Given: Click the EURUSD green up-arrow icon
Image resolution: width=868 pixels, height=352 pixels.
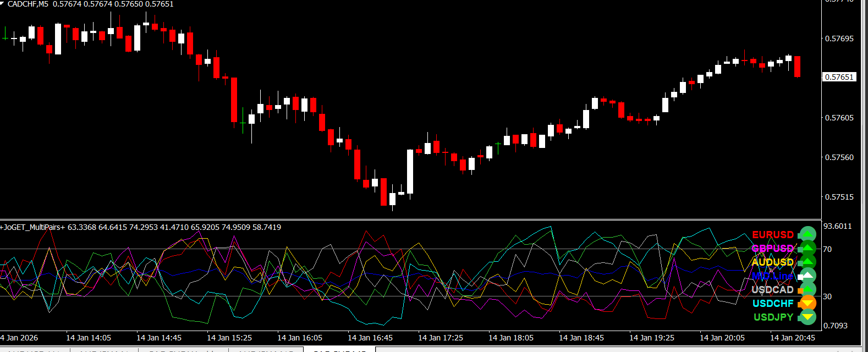Looking at the screenshot, I should click(807, 234).
